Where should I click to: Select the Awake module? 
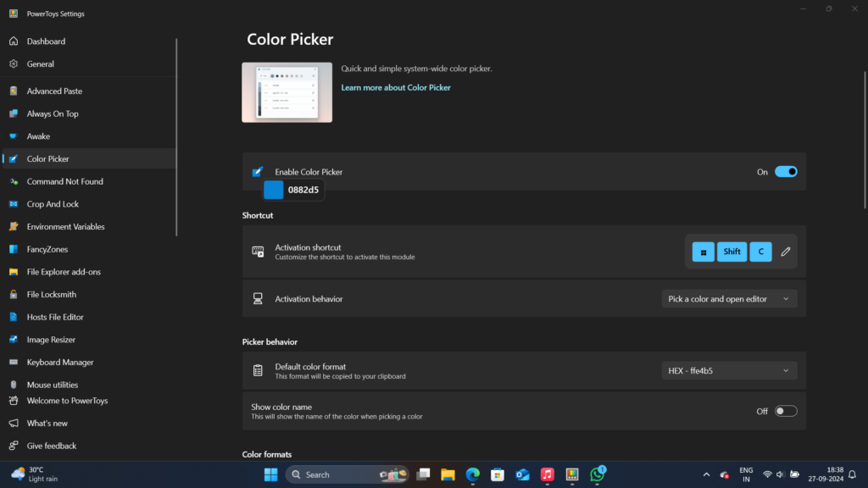coord(88,136)
